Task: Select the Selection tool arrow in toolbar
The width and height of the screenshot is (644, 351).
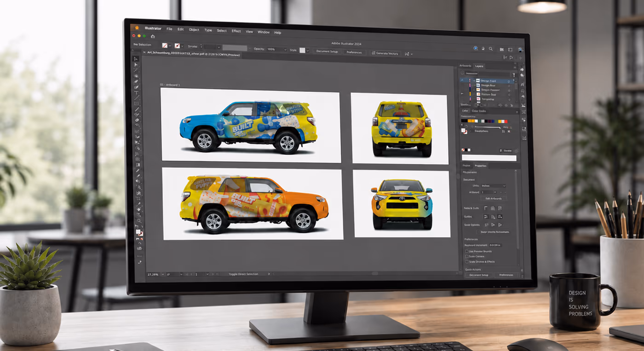Action: click(x=137, y=59)
